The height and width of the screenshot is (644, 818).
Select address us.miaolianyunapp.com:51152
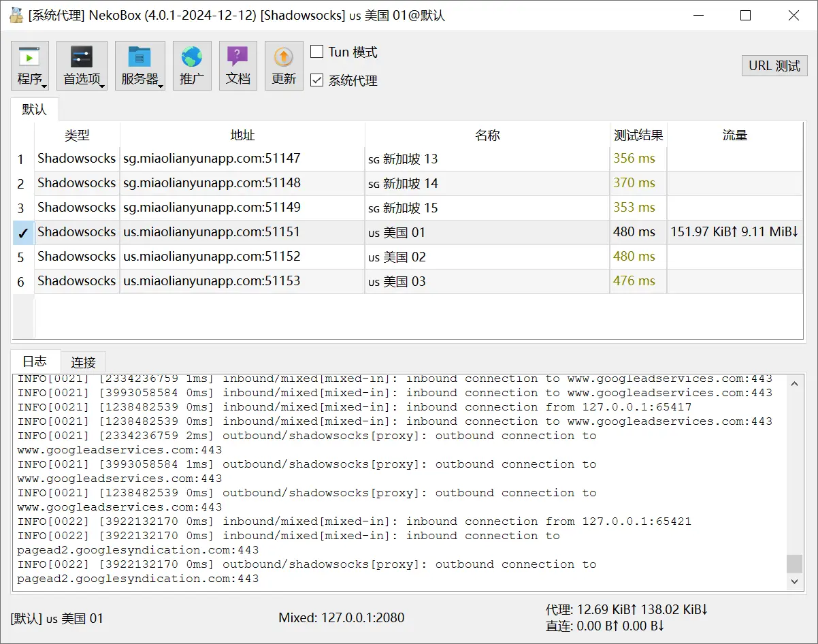pos(242,257)
